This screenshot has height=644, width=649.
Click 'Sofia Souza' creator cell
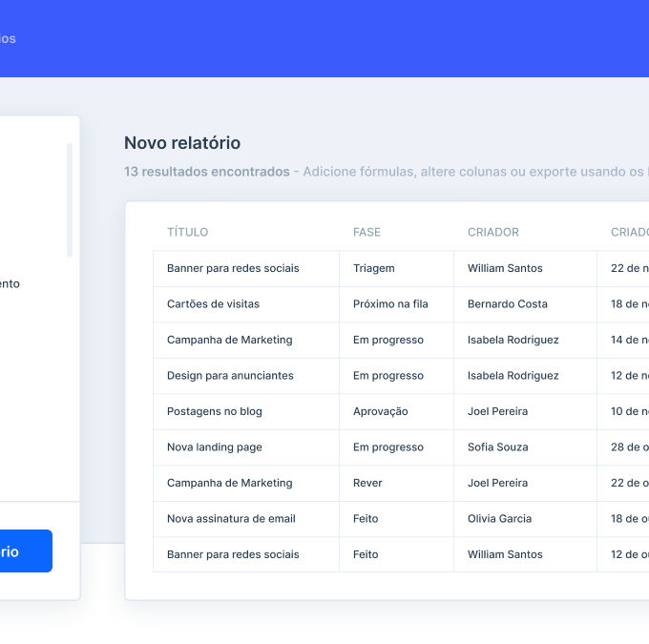(x=525, y=447)
